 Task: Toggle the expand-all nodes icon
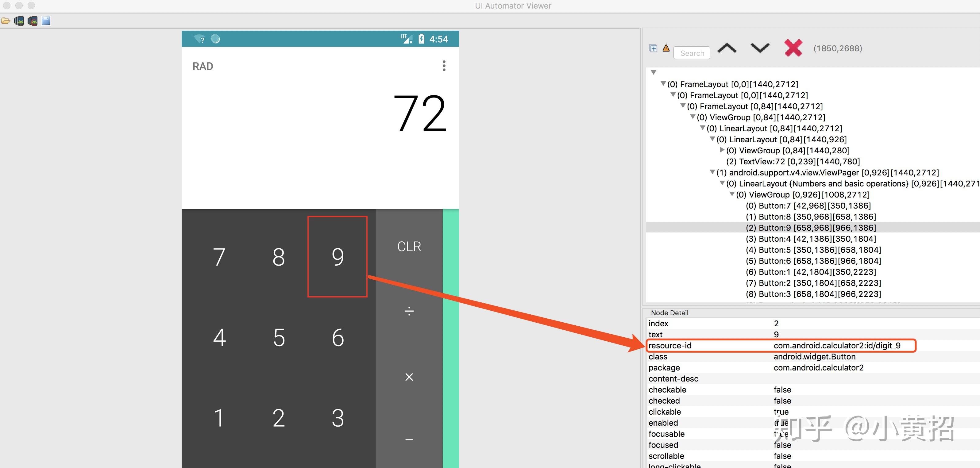(653, 48)
